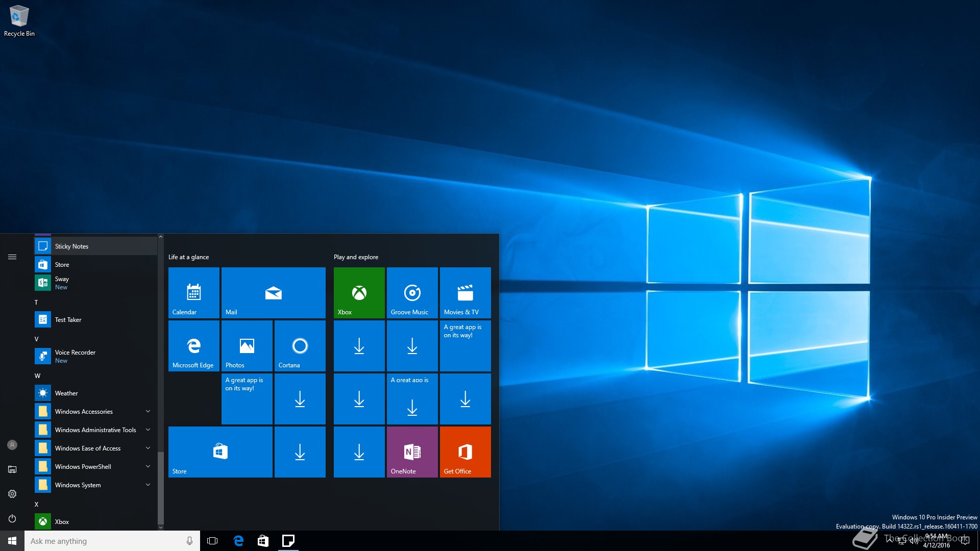Click the letter V group header
Screen dimensions: 980x551
pos(36,339)
